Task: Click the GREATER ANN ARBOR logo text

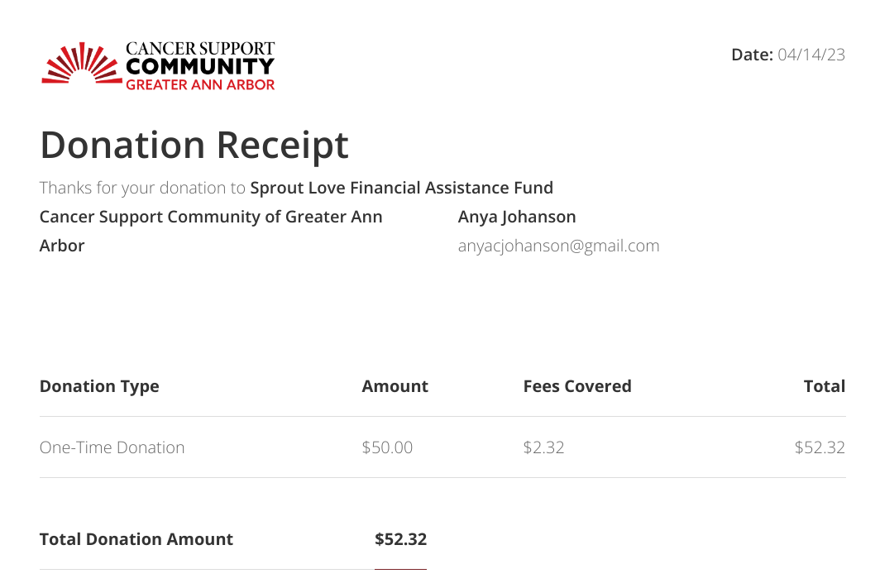Action: click(199, 84)
